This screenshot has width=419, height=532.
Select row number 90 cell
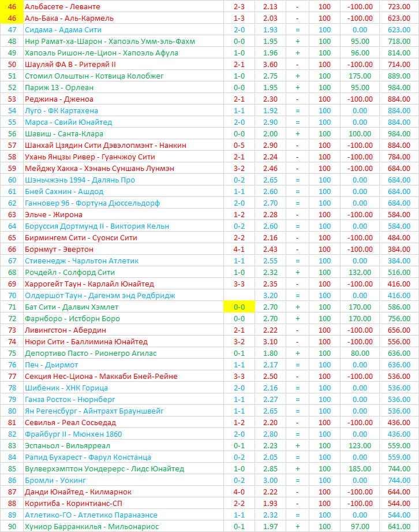[12, 526]
